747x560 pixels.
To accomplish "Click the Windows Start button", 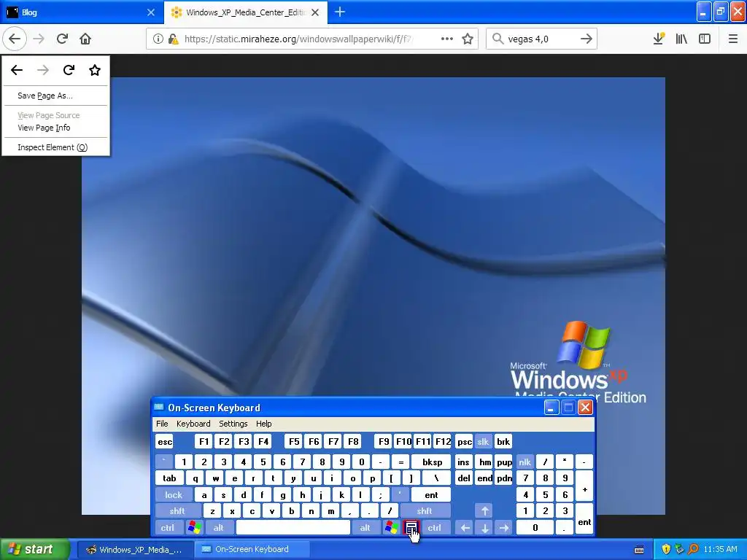I will 35,549.
